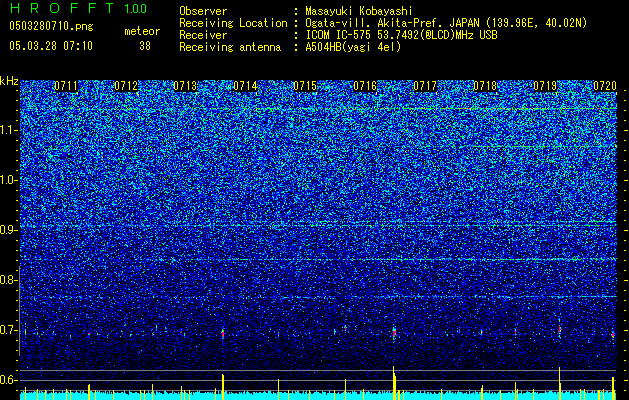Click the 0719 time marker
Viewport: 629px width, 400px height.
(x=545, y=86)
